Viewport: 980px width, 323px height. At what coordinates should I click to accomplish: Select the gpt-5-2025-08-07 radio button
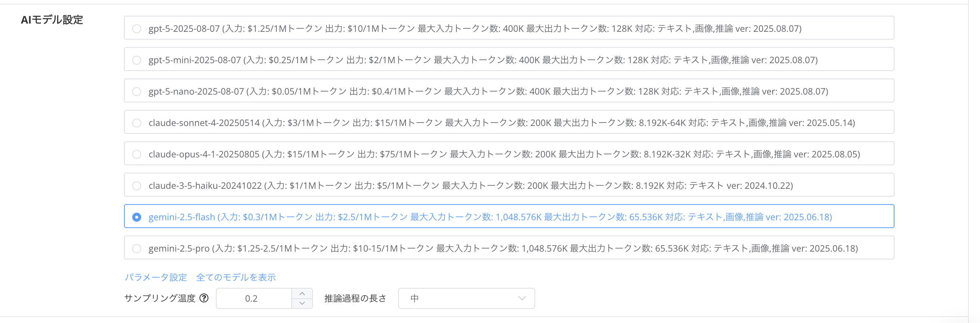(x=137, y=28)
